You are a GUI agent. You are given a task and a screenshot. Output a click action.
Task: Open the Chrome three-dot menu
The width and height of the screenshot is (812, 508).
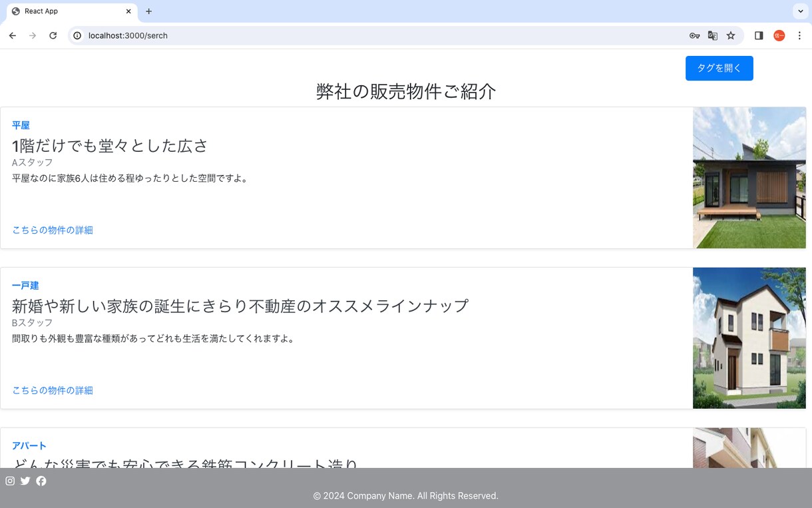pos(799,35)
